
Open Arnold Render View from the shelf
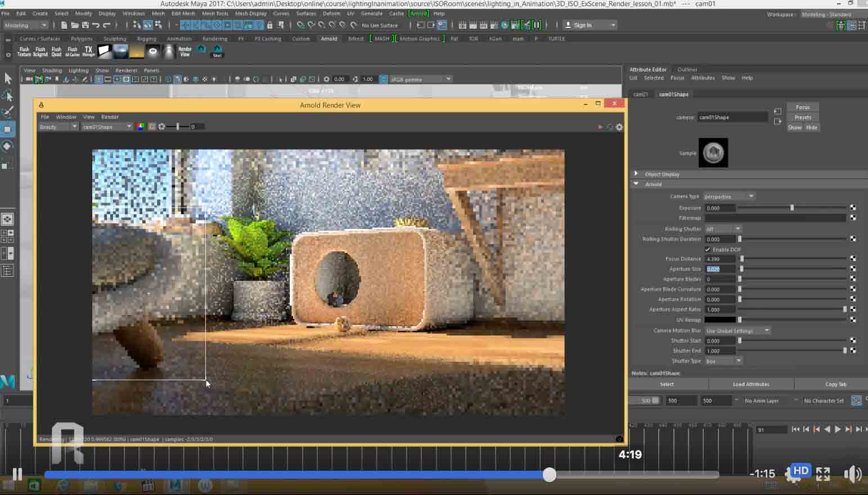185,51
